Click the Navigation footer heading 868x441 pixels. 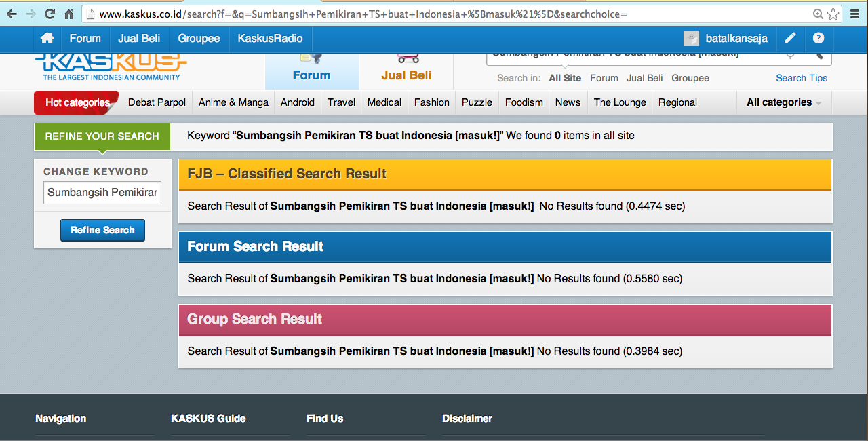(61, 419)
